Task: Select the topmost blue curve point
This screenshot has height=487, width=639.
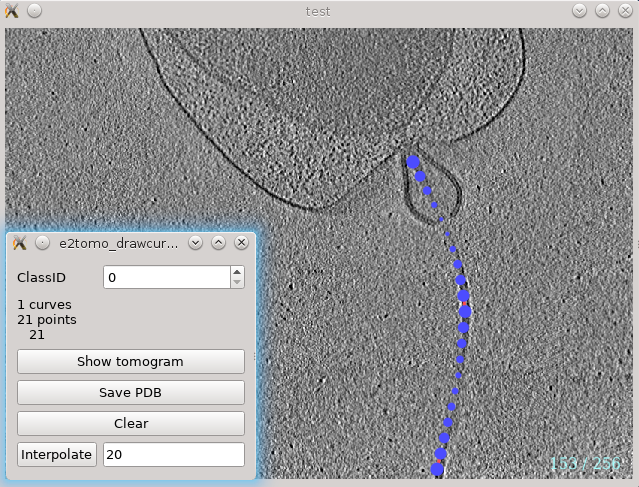Action: coord(413,162)
